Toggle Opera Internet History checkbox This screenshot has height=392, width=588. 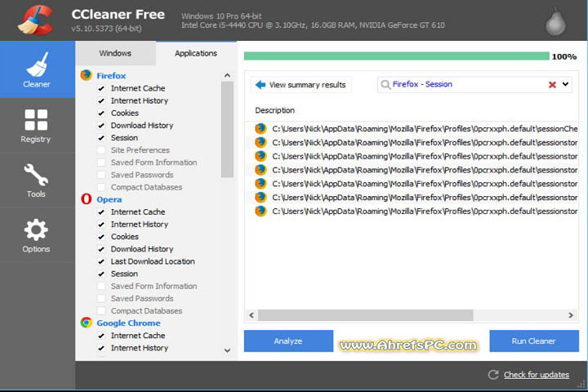coord(101,225)
